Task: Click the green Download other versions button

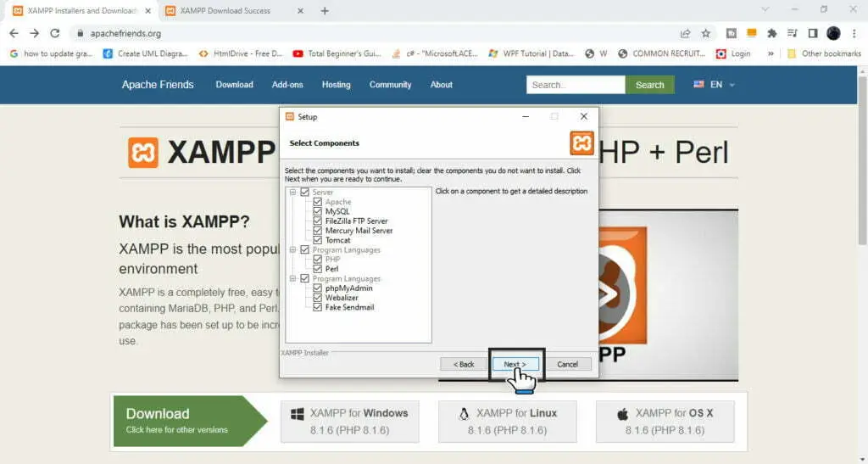Action: (x=190, y=422)
